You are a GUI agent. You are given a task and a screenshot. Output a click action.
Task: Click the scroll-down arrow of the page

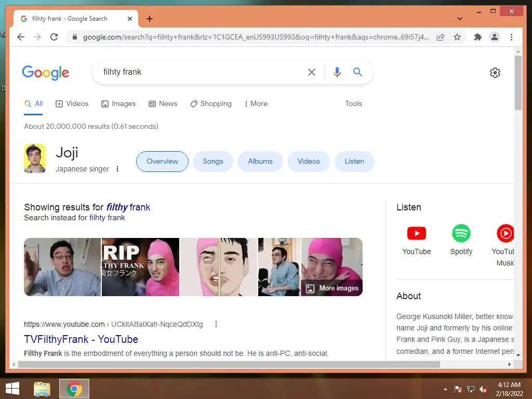pyautogui.click(x=518, y=355)
